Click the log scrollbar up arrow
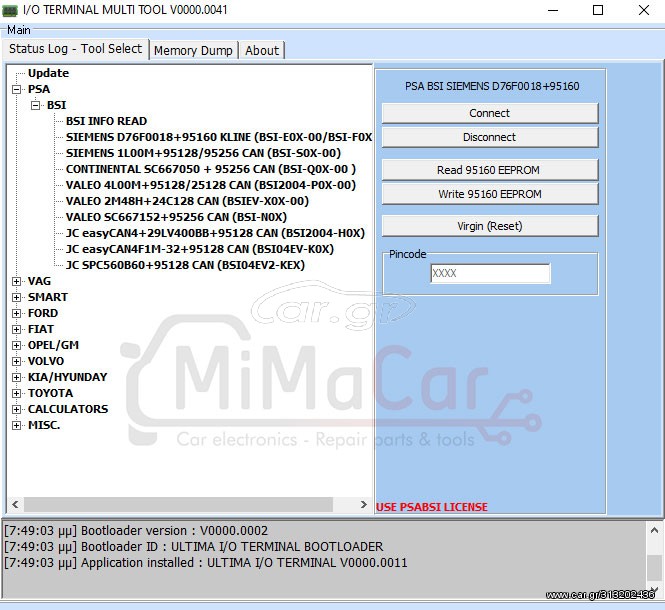 pyautogui.click(x=654, y=530)
